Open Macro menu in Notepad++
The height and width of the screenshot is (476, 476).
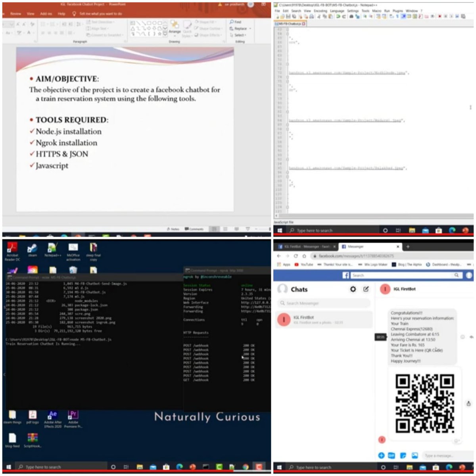pos(377,11)
